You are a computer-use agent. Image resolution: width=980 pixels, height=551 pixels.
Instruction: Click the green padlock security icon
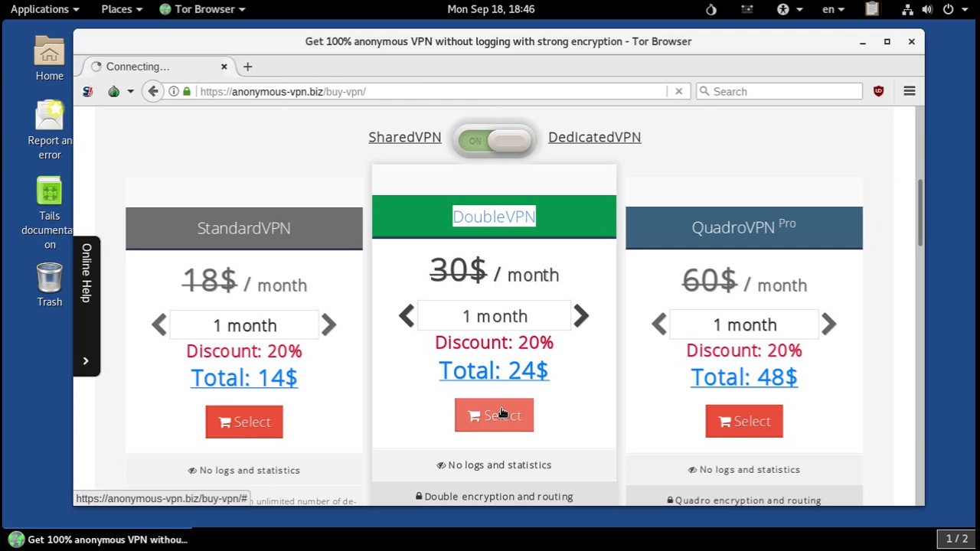coord(186,91)
